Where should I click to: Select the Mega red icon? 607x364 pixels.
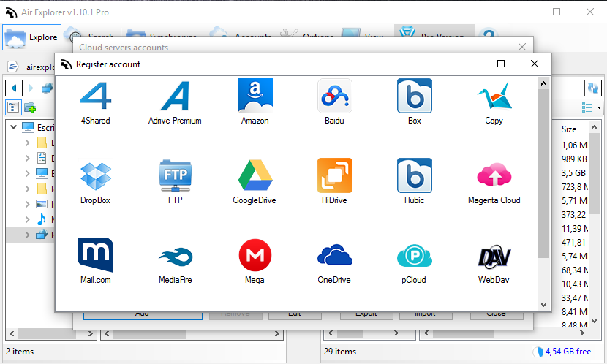(x=255, y=255)
